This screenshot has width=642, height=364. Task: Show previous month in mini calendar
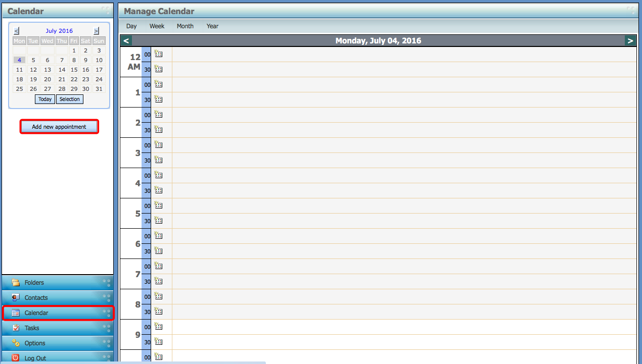(17, 31)
